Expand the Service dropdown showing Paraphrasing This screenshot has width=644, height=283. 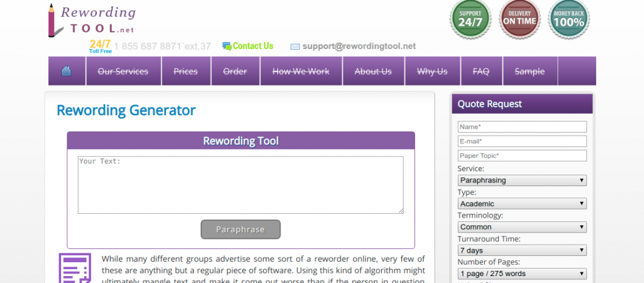(522, 180)
